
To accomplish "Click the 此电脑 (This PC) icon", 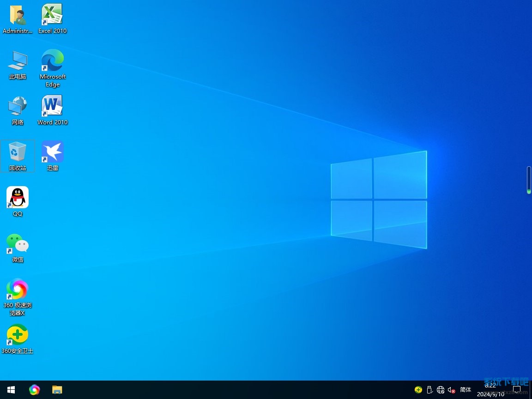I will 18,61.
